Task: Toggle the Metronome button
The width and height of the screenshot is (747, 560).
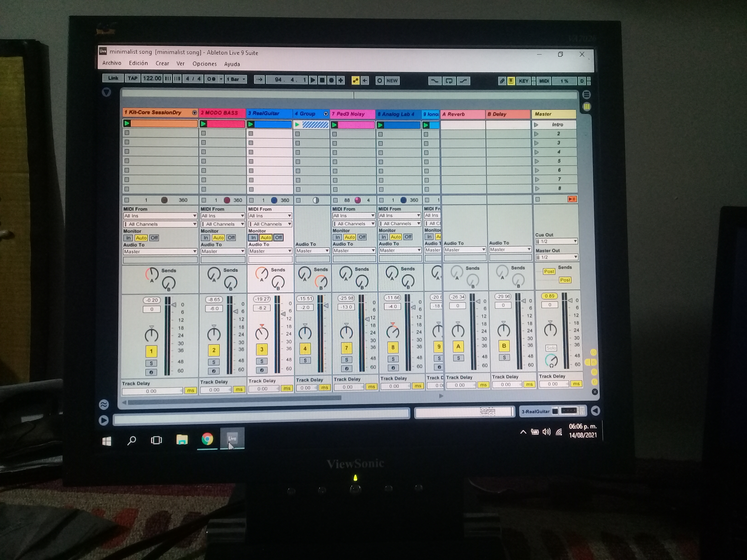Action: 211,79
